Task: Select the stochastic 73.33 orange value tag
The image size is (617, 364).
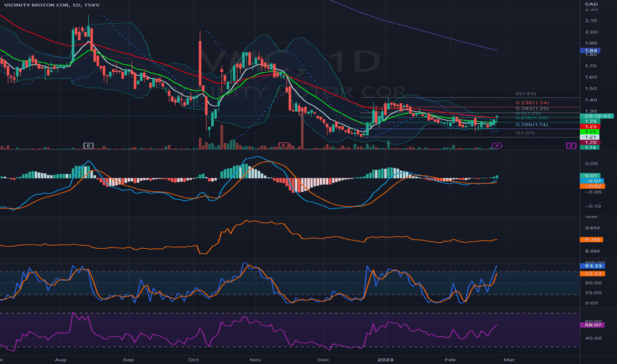Action: [593, 273]
